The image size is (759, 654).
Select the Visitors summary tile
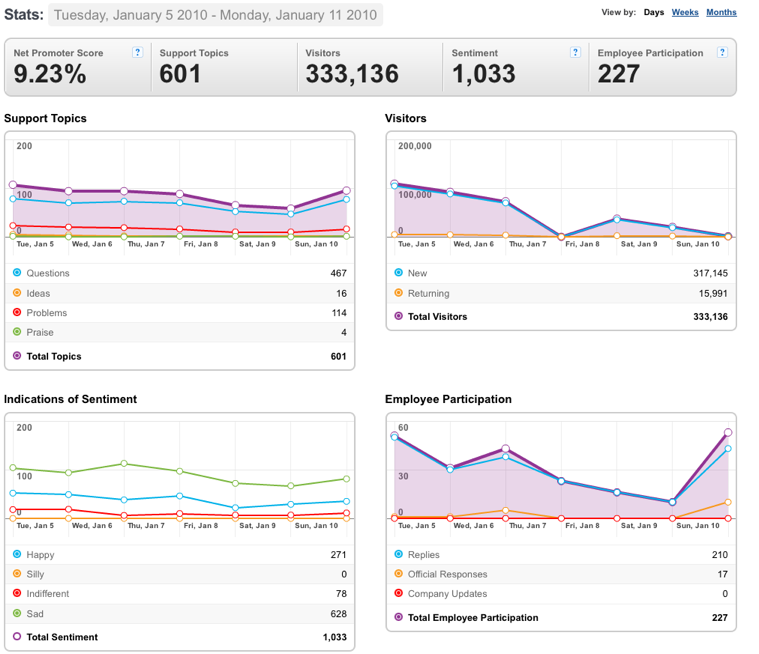[370, 67]
